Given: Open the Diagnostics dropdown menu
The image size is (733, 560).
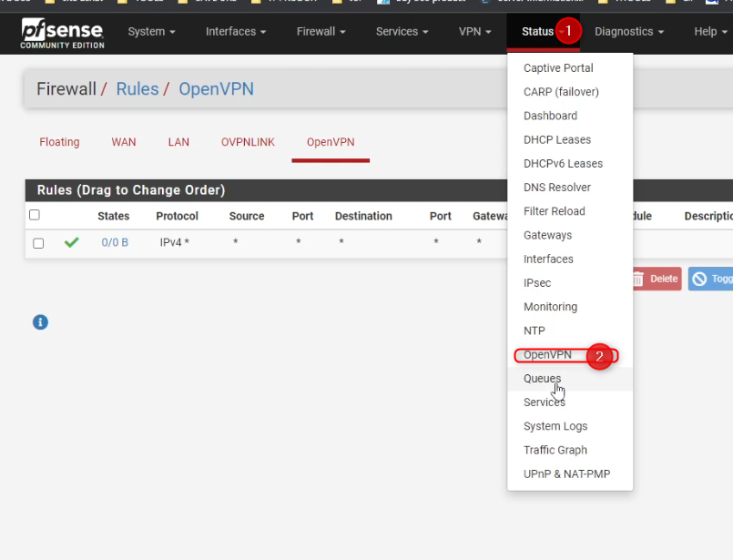Looking at the screenshot, I should click(628, 32).
